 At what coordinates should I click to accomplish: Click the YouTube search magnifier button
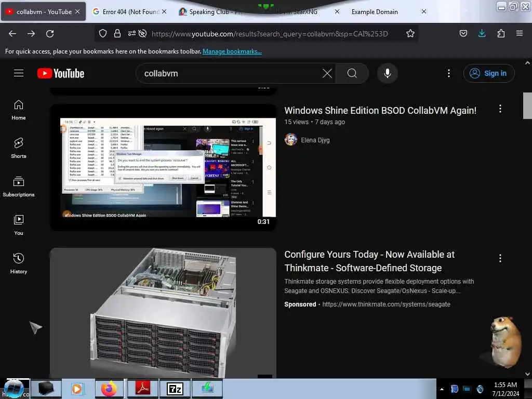[x=352, y=73]
